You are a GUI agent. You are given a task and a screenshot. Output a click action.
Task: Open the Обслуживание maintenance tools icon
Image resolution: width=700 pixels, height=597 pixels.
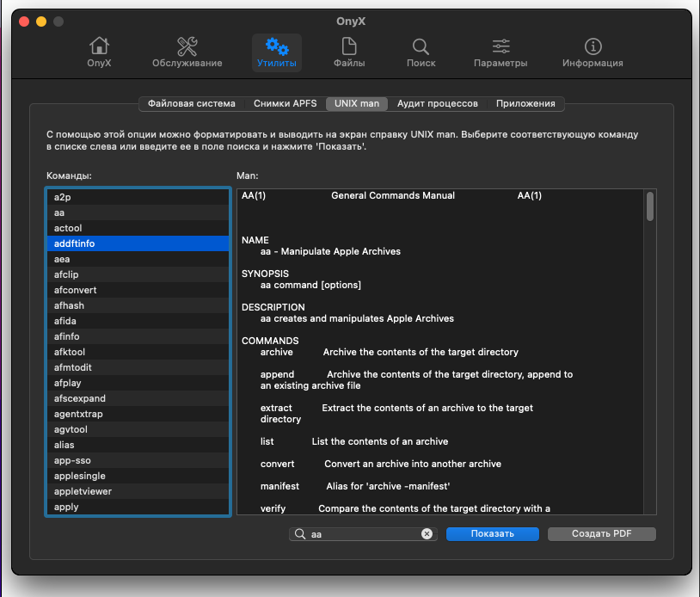(187, 52)
